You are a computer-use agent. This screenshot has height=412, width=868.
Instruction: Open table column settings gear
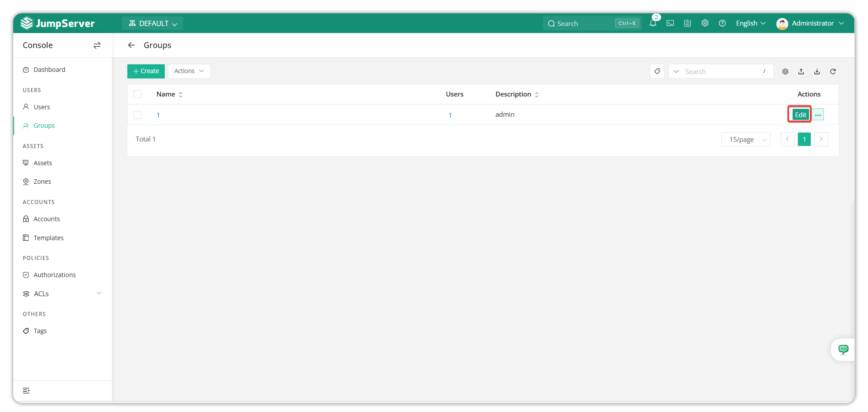785,71
